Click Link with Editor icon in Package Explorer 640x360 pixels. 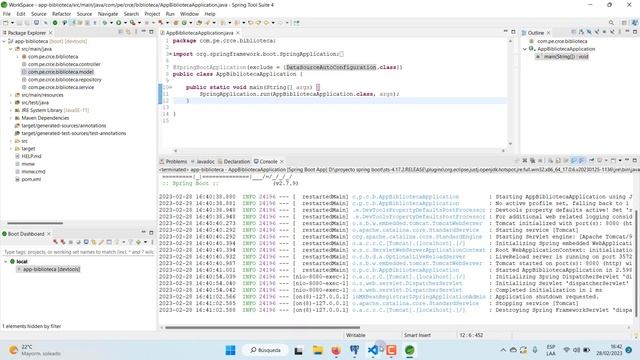[x=128, y=32]
